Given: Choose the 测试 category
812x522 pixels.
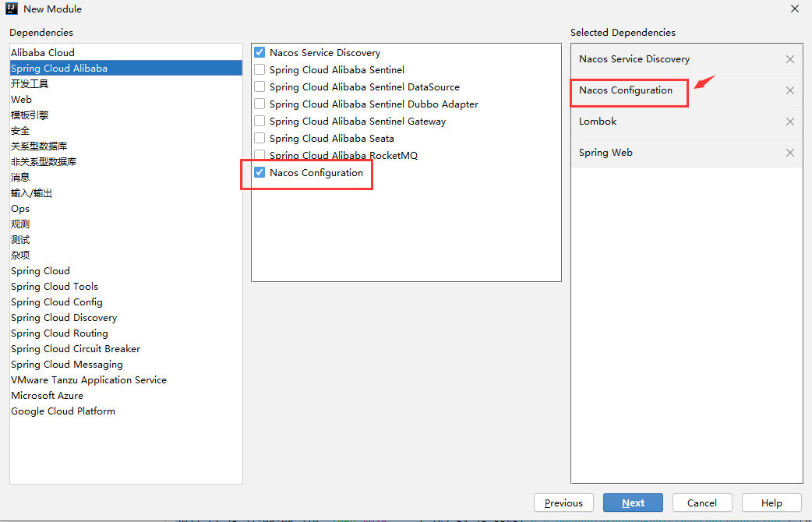Looking at the screenshot, I should 125,239.
